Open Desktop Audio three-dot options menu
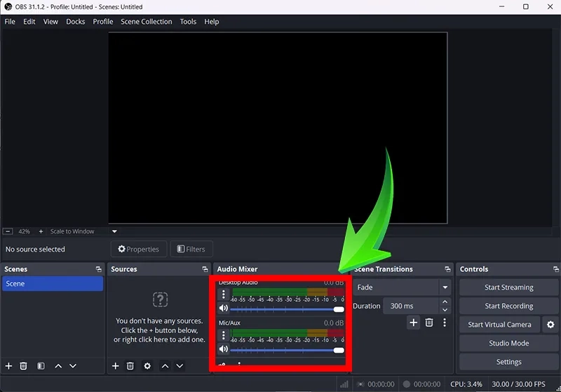The height and width of the screenshot is (392, 561). pyautogui.click(x=224, y=295)
